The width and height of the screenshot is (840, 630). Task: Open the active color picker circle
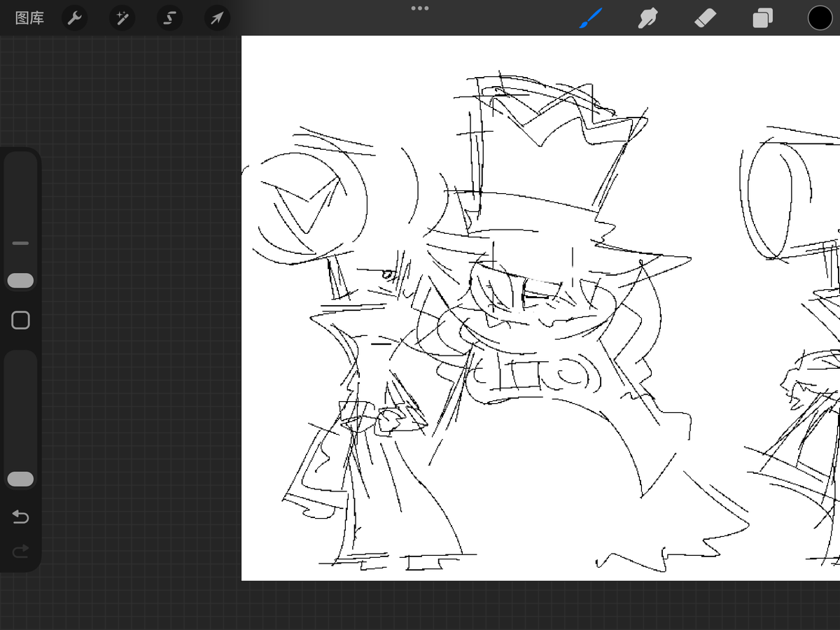pyautogui.click(x=820, y=18)
